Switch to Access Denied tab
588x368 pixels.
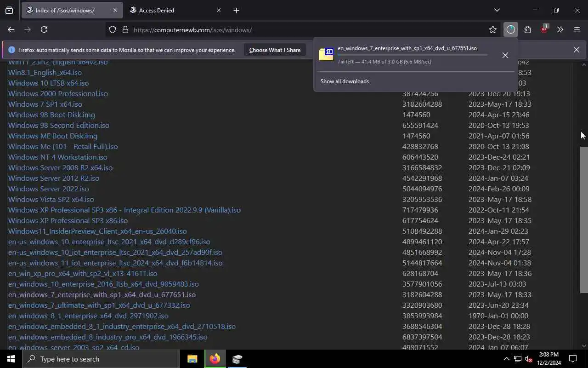pyautogui.click(x=175, y=10)
